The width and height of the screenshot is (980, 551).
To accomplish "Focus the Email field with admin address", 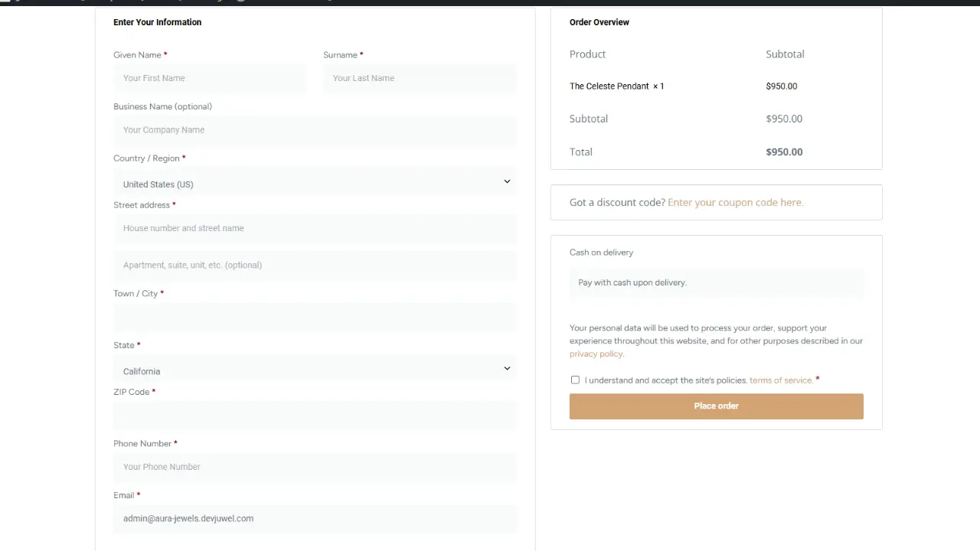I will click(315, 518).
